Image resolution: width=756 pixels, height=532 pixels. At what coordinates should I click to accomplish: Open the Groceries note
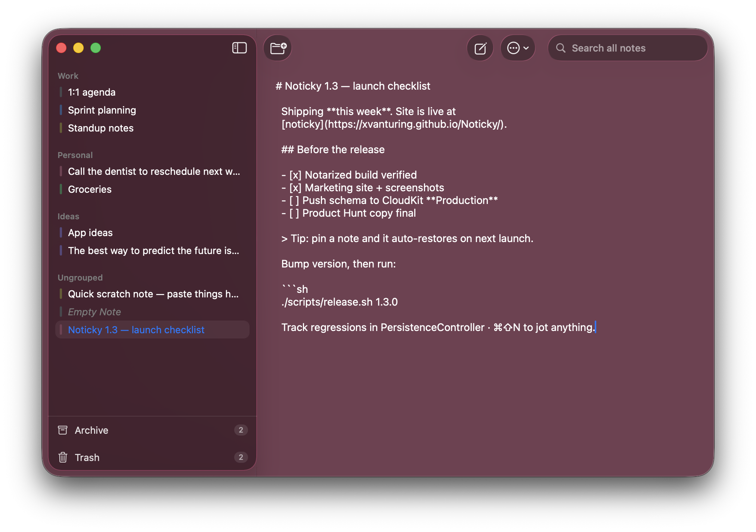(x=152, y=189)
